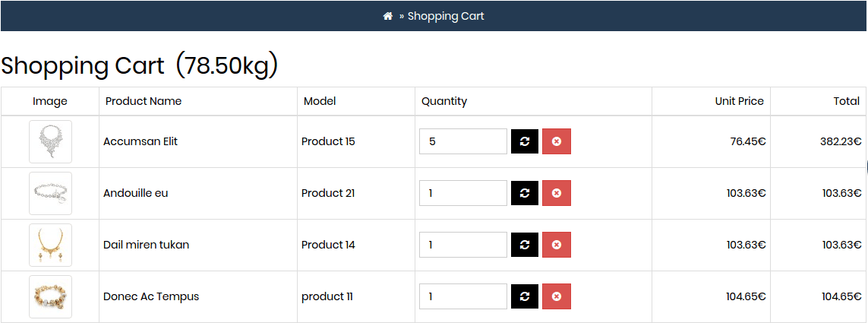The image size is (868, 323).
Task: Update quantity for Accumsan Elit
Action: click(525, 141)
